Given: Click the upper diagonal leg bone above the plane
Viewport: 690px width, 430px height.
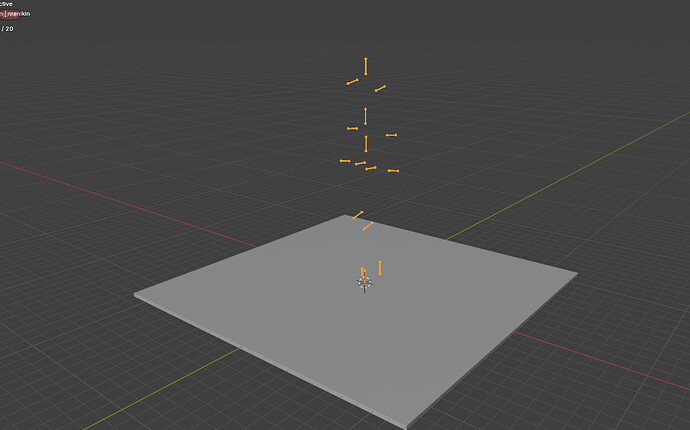Looking at the screenshot, I should [x=358, y=214].
